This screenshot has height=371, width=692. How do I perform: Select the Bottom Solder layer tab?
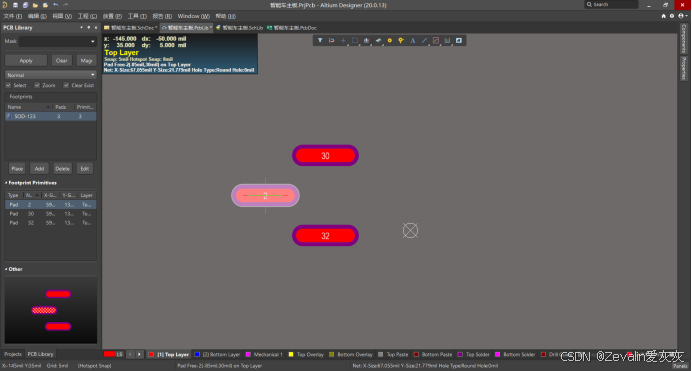tap(515, 354)
